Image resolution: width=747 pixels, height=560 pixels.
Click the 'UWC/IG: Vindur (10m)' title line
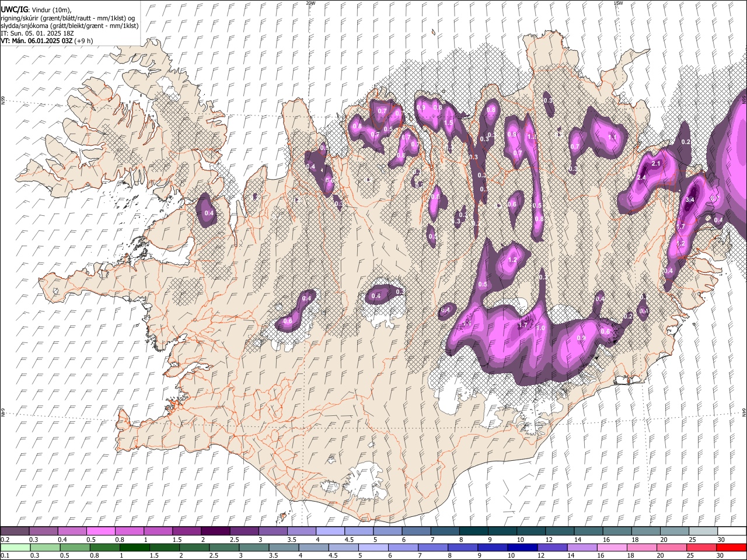coord(36,9)
